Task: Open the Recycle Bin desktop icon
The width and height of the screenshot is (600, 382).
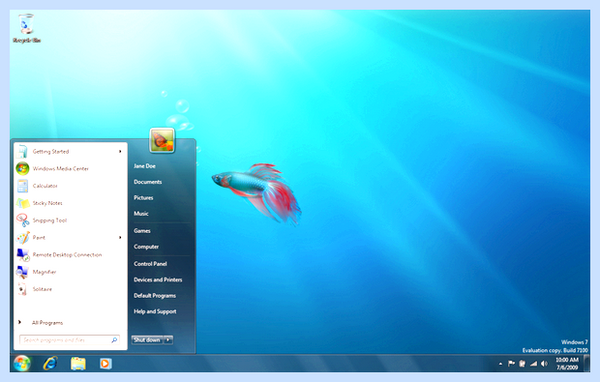Action: pos(26,28)
